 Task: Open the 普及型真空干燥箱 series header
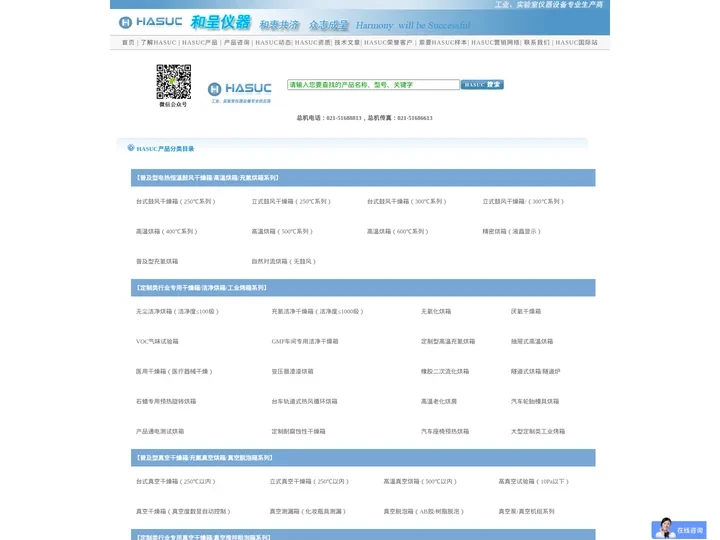[205, 458]
